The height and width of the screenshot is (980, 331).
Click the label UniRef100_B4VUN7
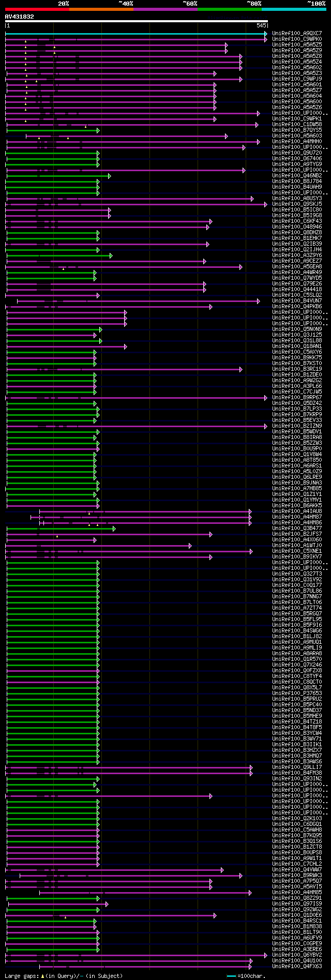click(297, 301)
